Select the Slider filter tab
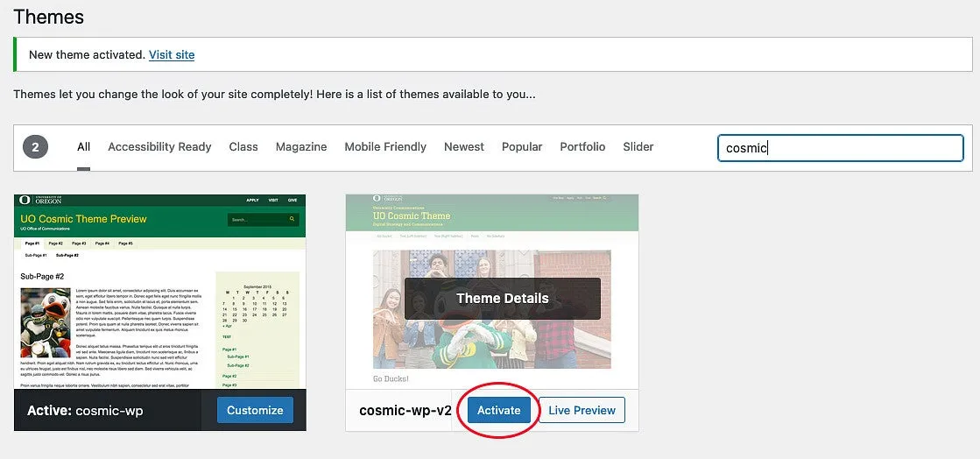Image resolution: width=980 pixels, height=459 pixels. [638, 147]
